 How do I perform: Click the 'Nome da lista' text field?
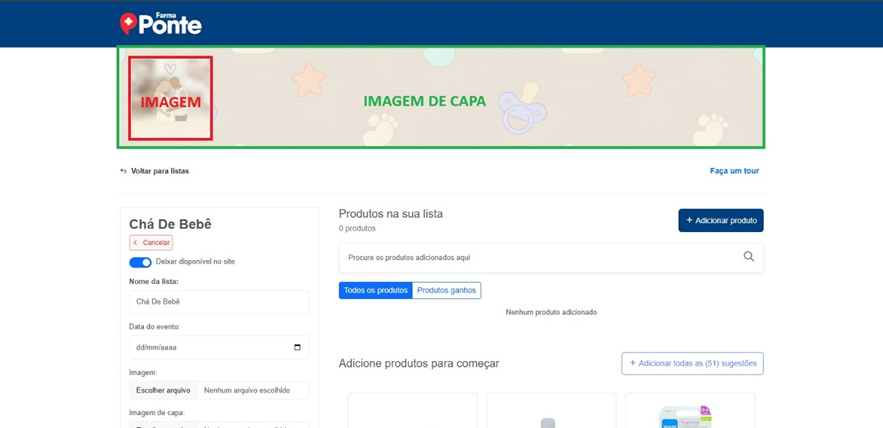[x=219, y=301]
